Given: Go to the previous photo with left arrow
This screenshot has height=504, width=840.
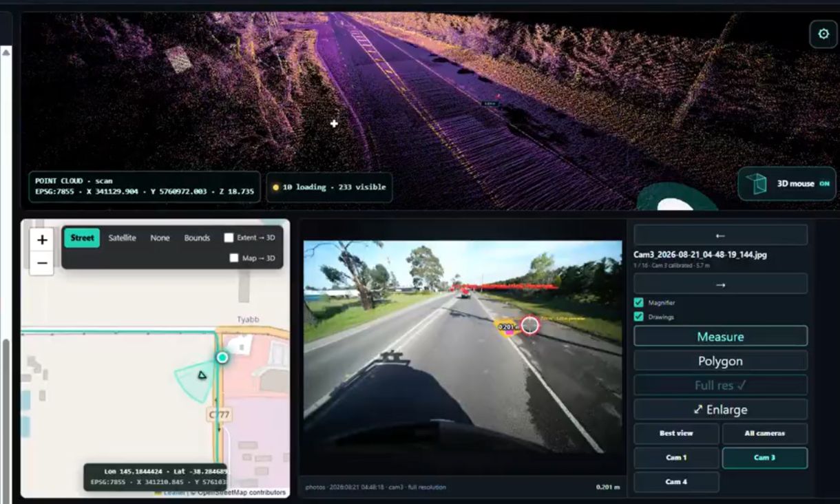Looking at the screenshot, I should tap(720, 235).
